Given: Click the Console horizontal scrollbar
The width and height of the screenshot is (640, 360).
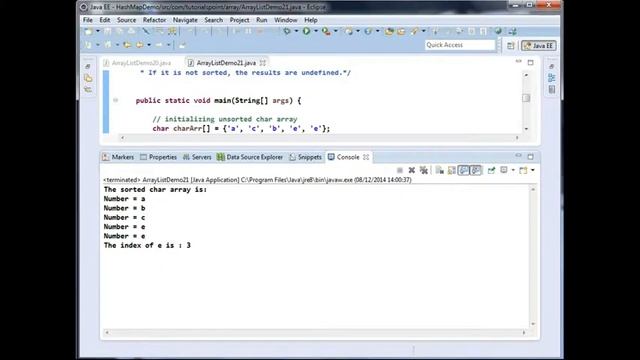Looking at the screenshot, I should coord(315,333).
